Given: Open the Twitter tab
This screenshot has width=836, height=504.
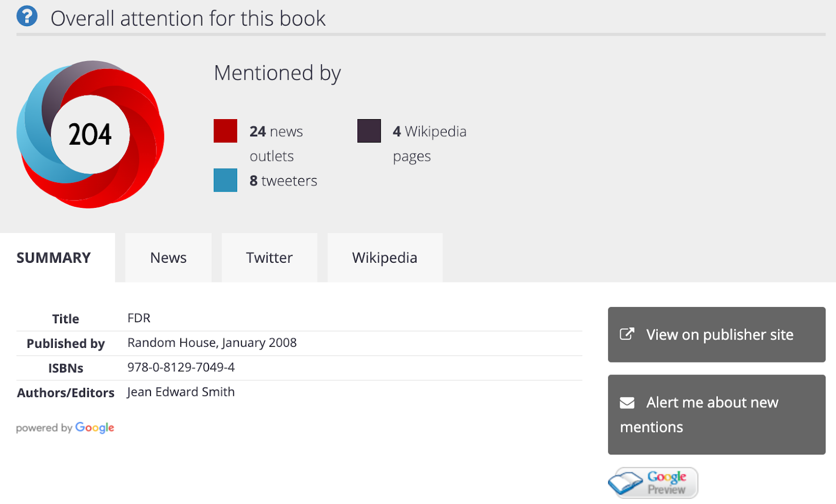Looking at the screenshot, I should point(269,257).
